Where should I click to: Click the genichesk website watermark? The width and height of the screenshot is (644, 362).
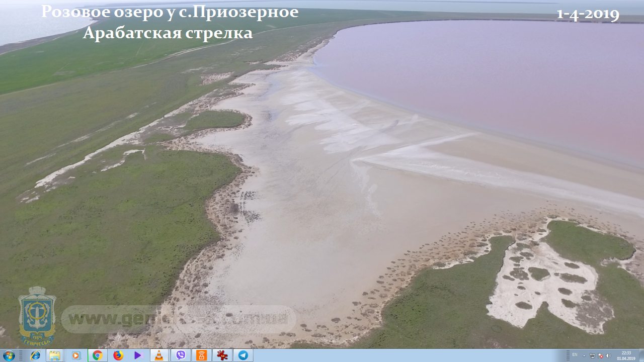(179, 319)
